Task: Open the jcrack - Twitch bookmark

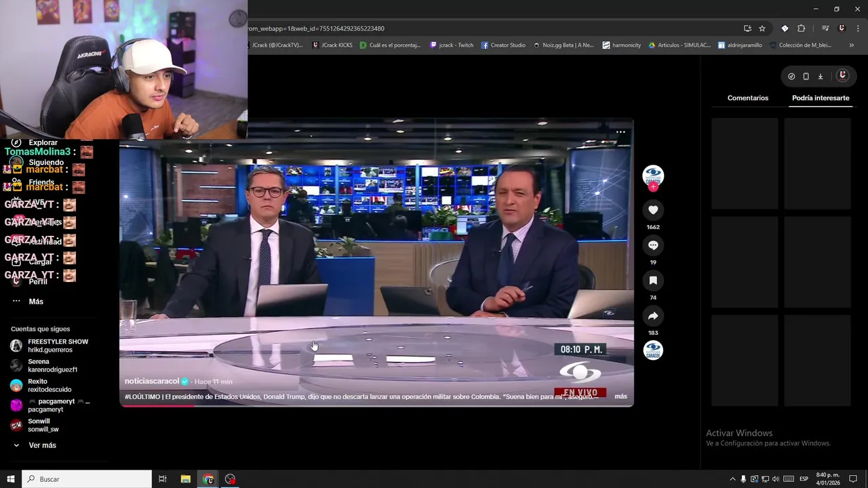Action: pyautogui.click(x=452, y=45)
